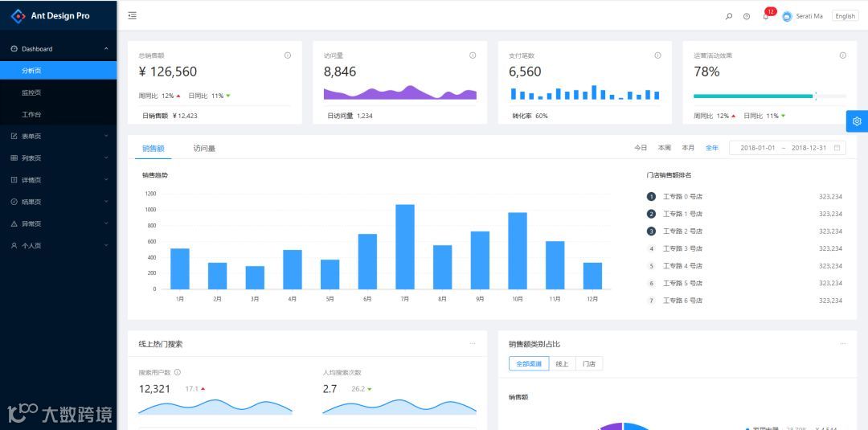Click the Ant Design Pro logo
Image resolution: width=868 pixels, height=430 pixels.
[x=18, y=16]
